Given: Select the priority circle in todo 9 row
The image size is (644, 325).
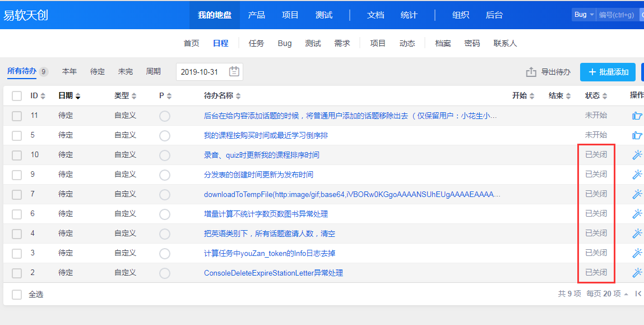Looking at the screenshot, I should pyautogui.click(x=165, y=175).
